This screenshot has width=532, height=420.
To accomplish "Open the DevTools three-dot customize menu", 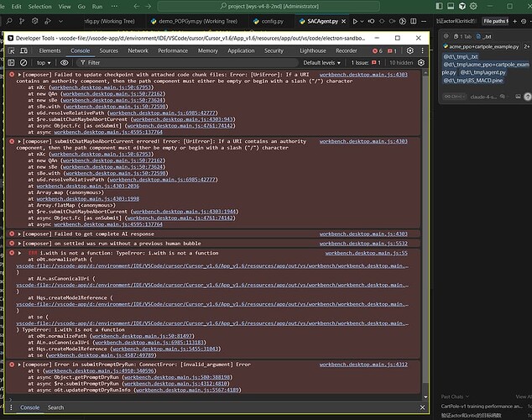I will (422, 50).
